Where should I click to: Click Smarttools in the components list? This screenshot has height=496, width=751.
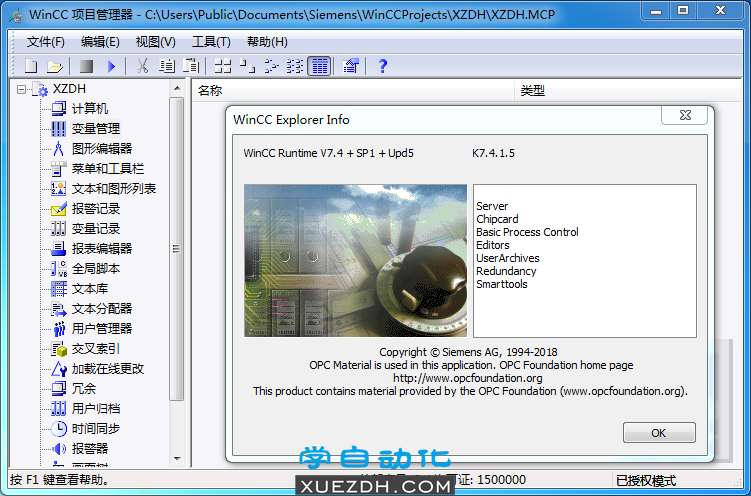pyautogui.click(x=501, y=284)
